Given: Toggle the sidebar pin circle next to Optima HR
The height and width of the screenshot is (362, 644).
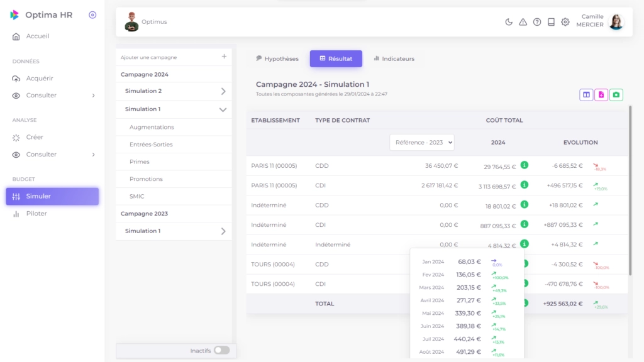Looking at the screenshot, I should click(x=92, y=15).
